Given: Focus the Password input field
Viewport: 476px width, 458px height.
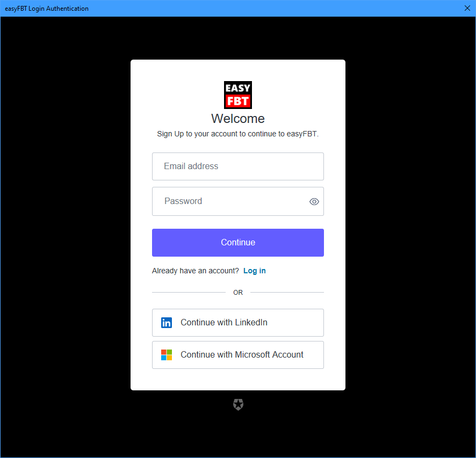Looking at the screenshot, I should coord(237,201).
